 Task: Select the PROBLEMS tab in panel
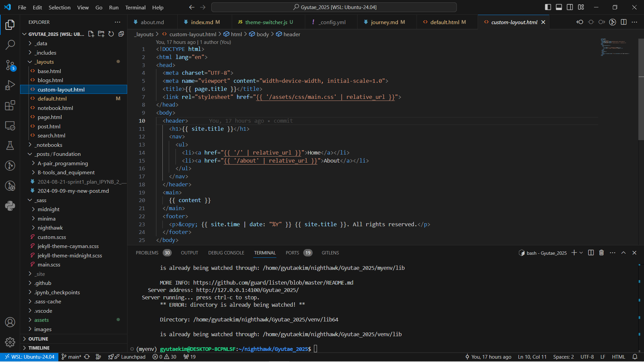[x=147, y=252]
